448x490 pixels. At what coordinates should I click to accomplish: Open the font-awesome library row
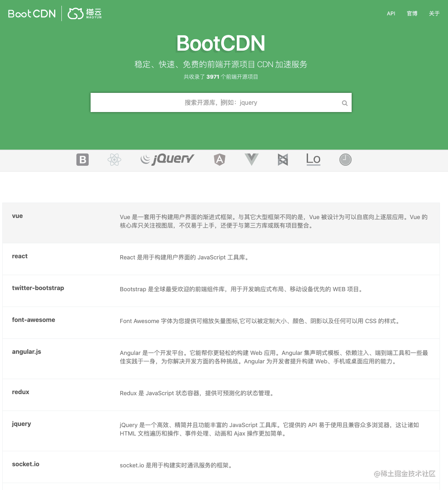pos(221,323)
